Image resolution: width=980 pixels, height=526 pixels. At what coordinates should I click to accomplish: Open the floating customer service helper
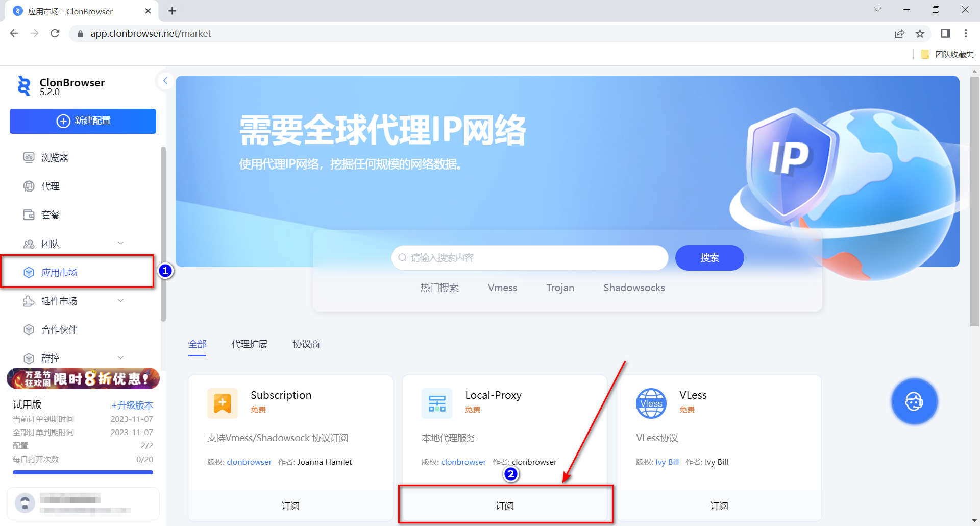914,401
